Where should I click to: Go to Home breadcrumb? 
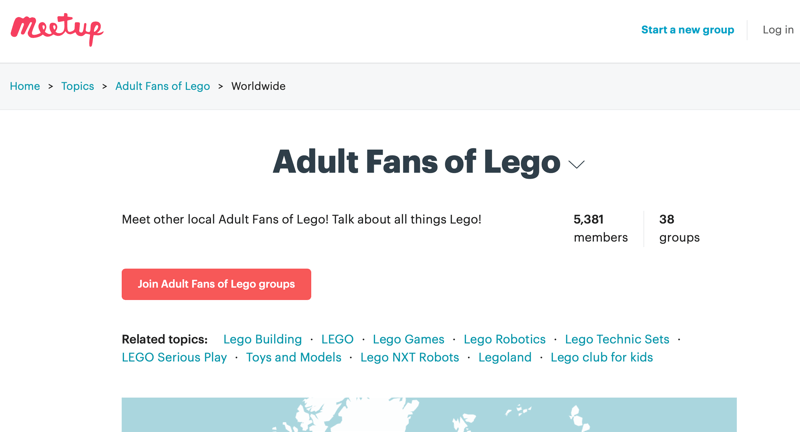click(x=25, y=86)
